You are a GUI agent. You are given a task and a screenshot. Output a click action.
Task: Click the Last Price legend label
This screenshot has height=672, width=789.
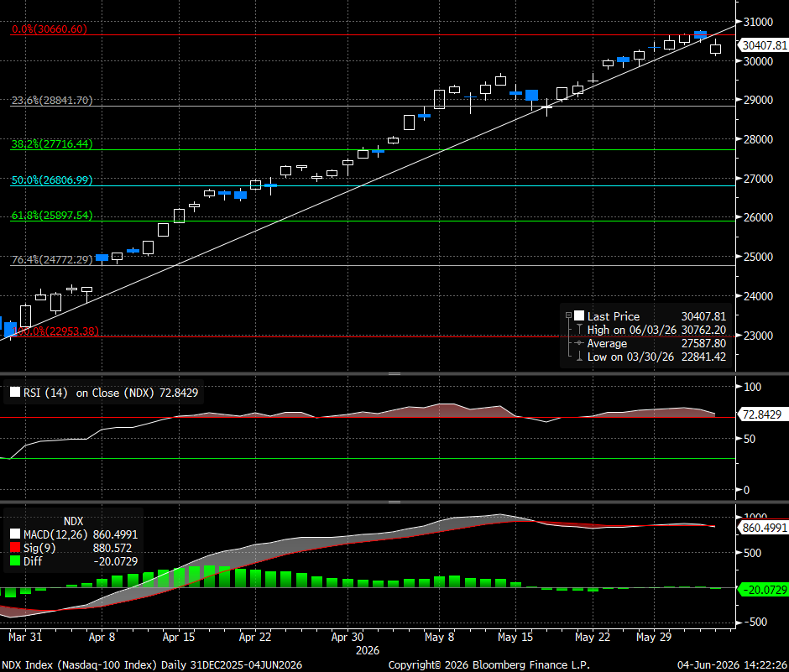point(614,316)
